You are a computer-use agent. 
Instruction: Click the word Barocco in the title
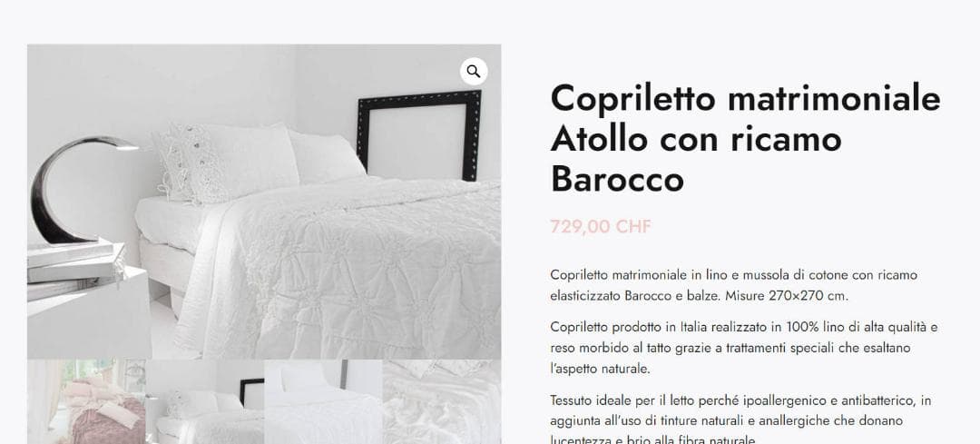[617, 179]
